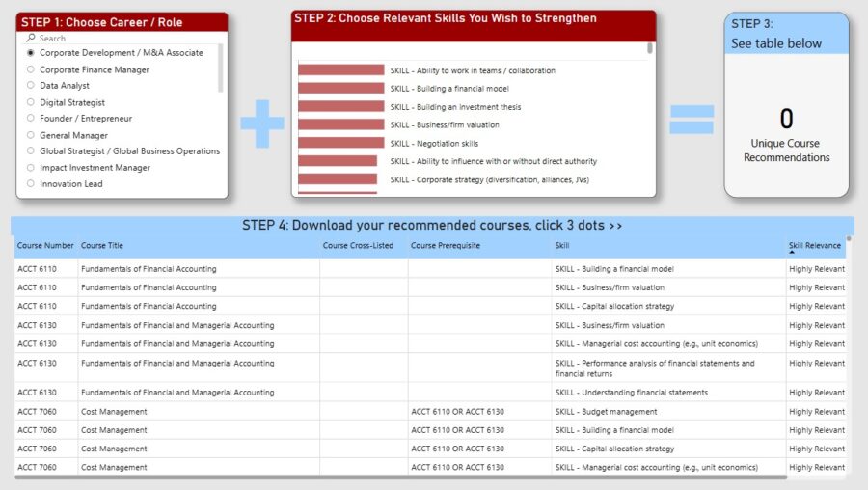Click 'SKILL - Negotiation skills' label
This screenshot has height=490, width=868.
click(434, 144)
